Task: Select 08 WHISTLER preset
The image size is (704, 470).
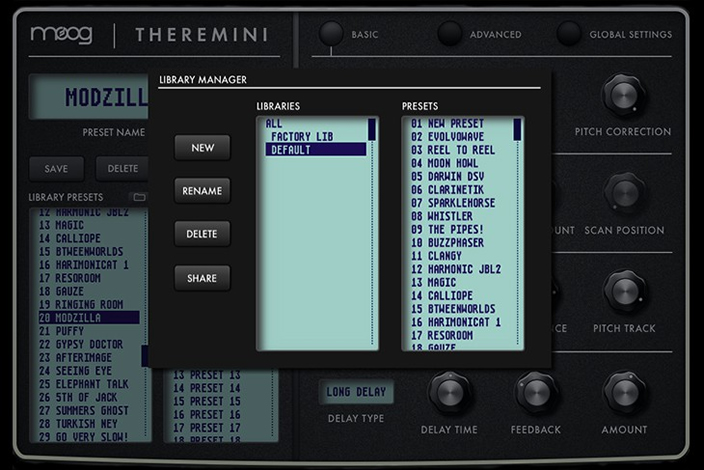Action: 461,216
